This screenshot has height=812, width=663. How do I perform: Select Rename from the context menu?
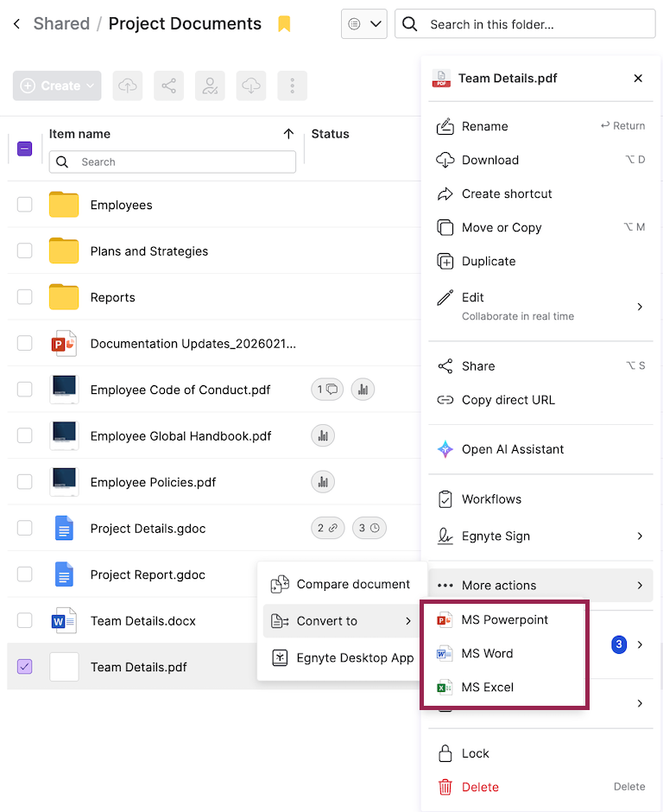coord(484,126)
